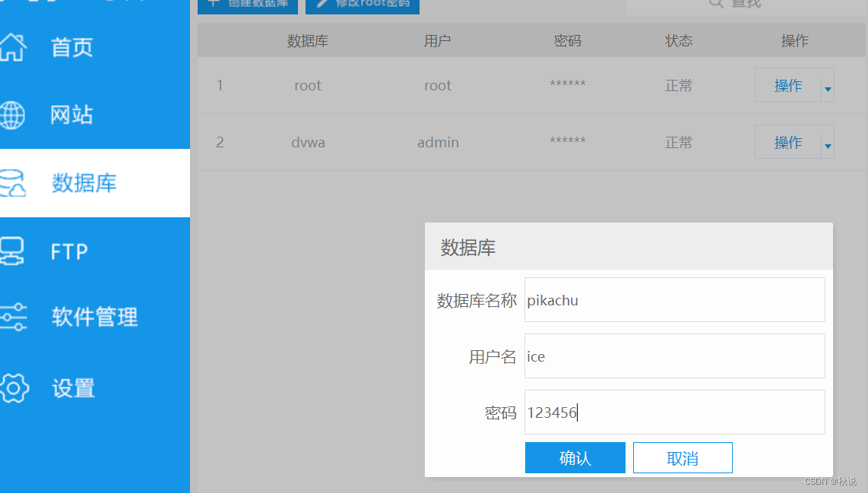This screenshot has width=868, height=493.
Task: Click the 用户 column header
Action: click(x=437, y=41)
